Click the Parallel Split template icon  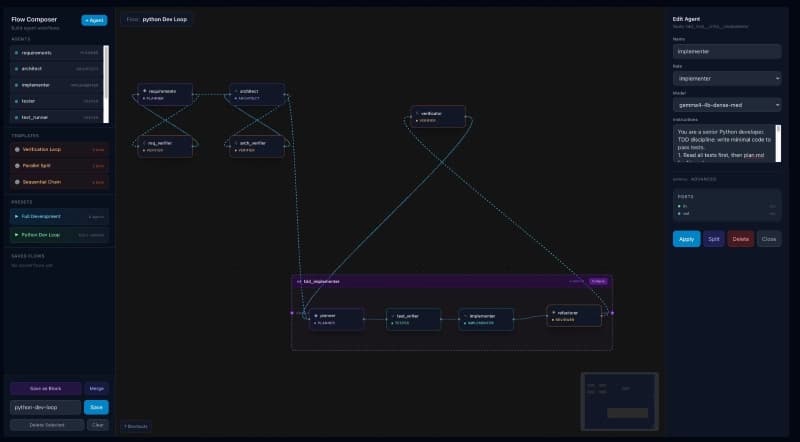17,165
